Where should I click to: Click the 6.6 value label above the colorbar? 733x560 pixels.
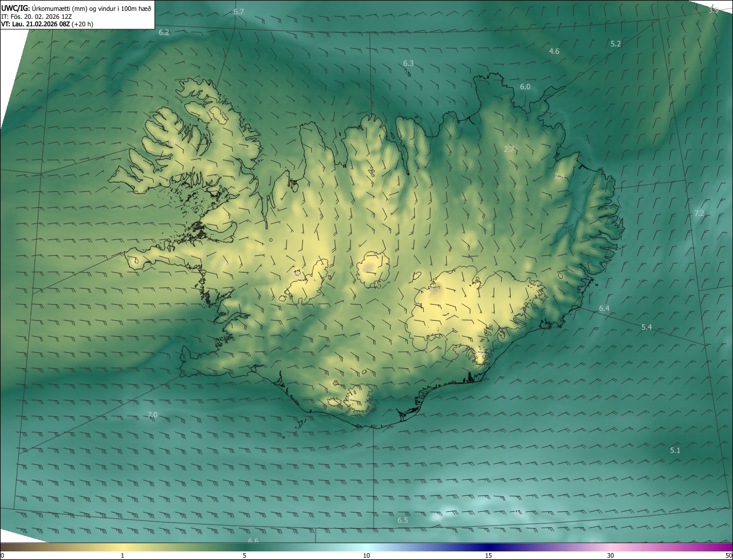point(253,541)
